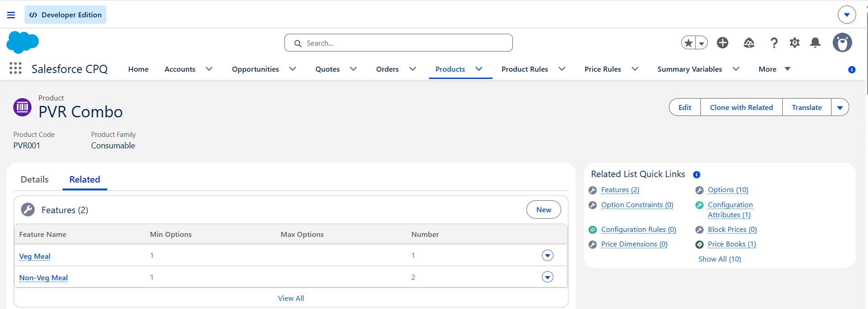
Task: Switch to the Details tab
Action: pos(35,179)
